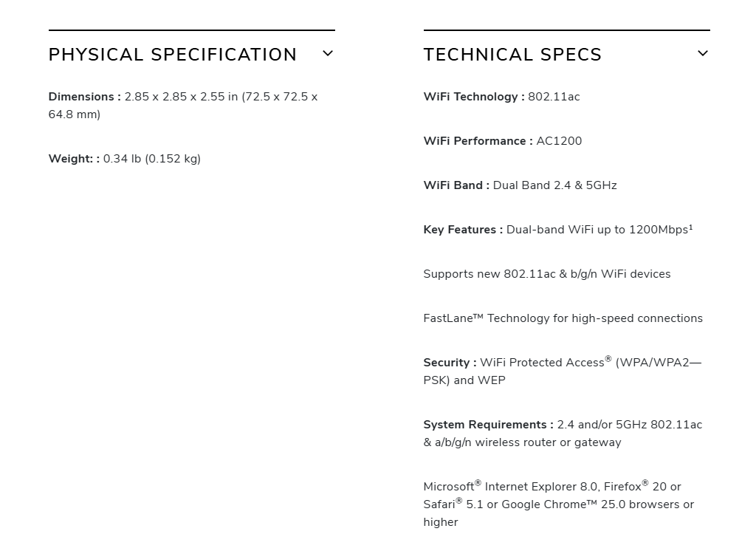Click the WiFi Technology label
Screen dimensions: 756x551
click(473, 97)
